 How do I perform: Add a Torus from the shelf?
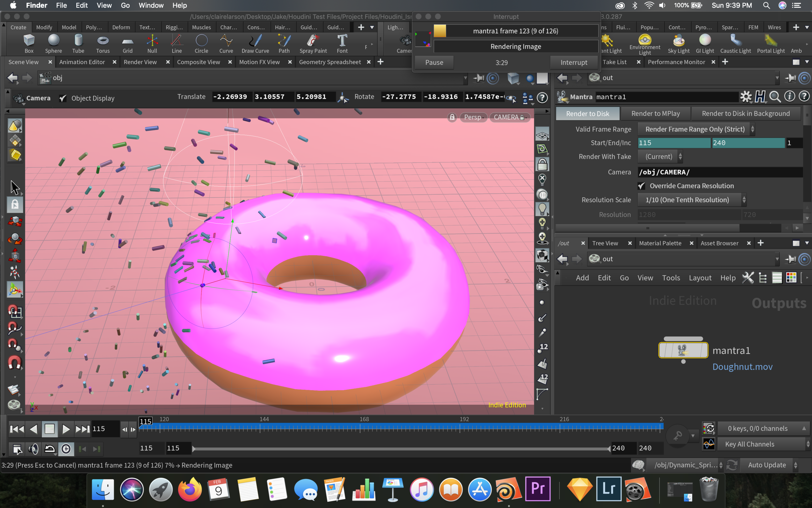[103, 44]
